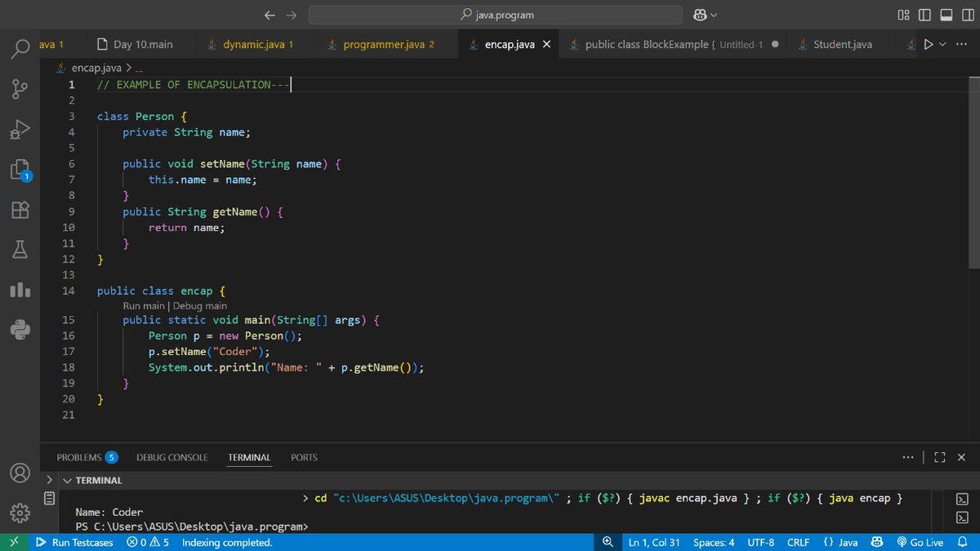Screen dimensions: 980x551
Task: Click the remote window status bar icon
Action: click(x=13, y=542)
